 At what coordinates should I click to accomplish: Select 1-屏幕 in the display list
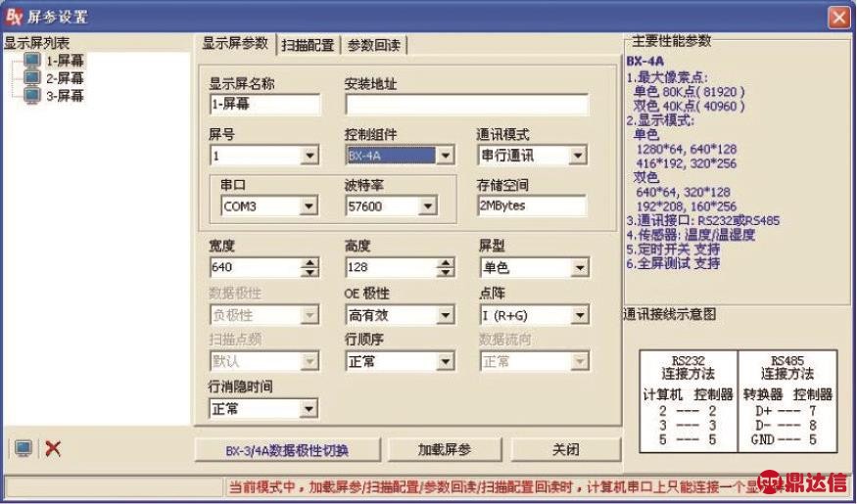[65, 60]
